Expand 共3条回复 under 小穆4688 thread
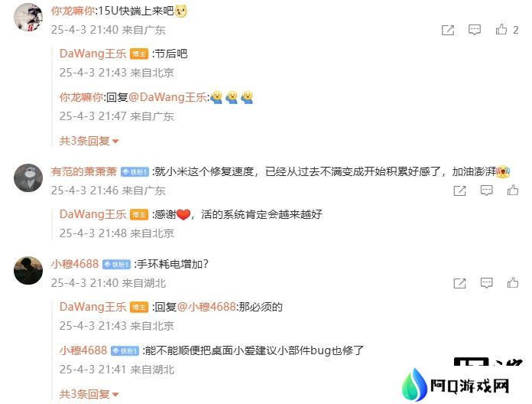 tap(89, 394)
